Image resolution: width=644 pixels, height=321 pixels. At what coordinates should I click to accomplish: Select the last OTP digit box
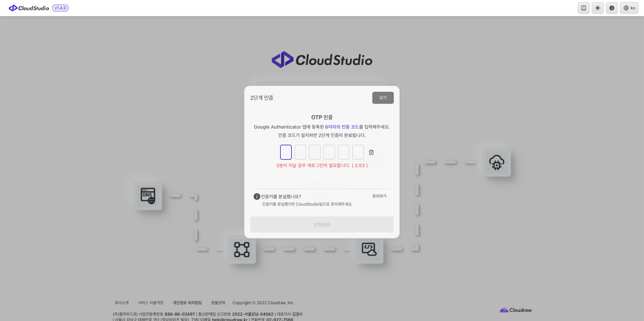pos(358,152)
